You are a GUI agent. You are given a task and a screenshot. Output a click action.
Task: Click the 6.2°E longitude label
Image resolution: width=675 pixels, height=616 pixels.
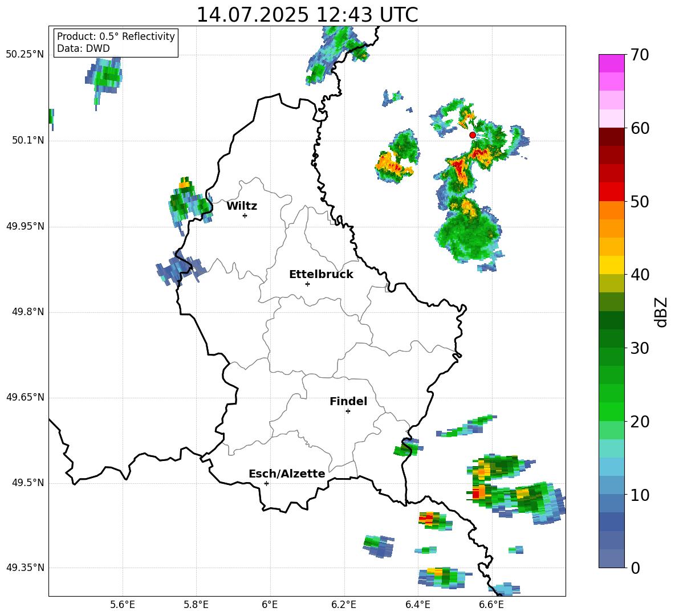click(344, 605)
